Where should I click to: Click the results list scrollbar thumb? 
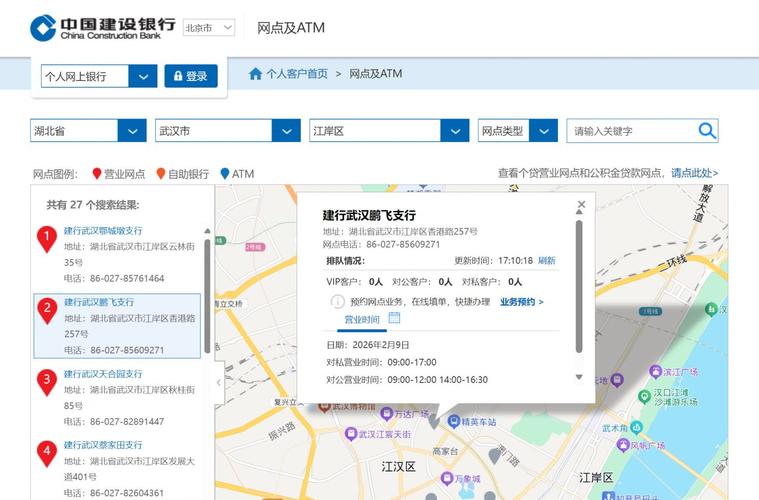coord(207,295)
